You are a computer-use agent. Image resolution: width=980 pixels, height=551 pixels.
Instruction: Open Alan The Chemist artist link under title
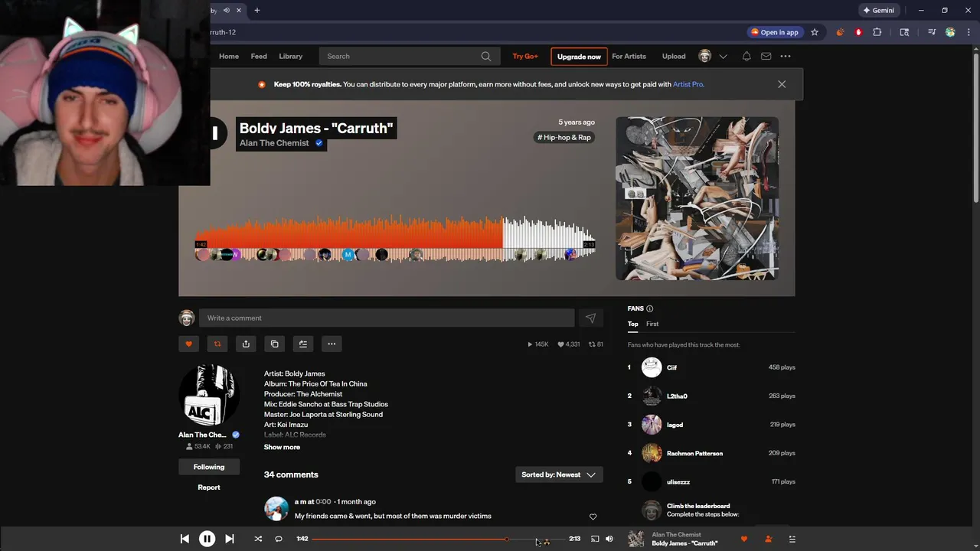(x=274, y=143)
